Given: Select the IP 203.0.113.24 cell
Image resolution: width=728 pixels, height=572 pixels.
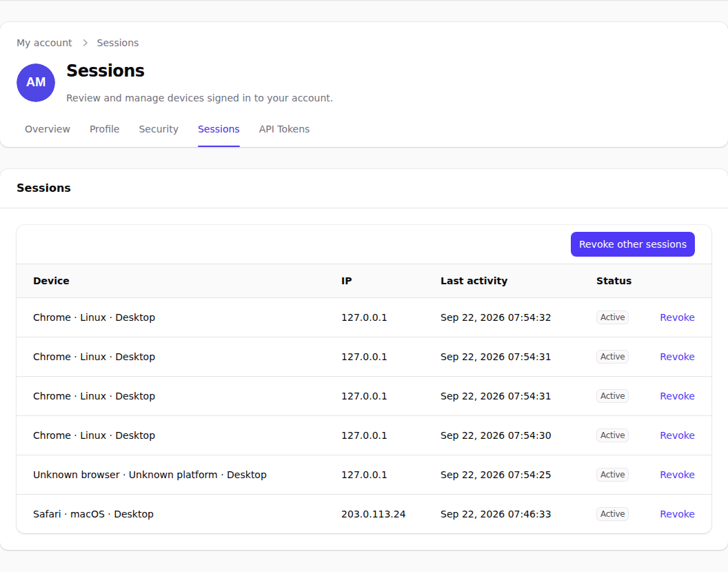Looking at the screenshot, I should (x=373, y=514).
